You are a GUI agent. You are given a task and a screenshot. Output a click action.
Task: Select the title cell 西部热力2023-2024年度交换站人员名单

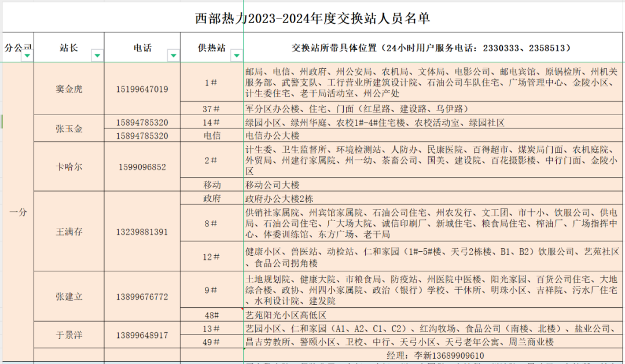[312, 19]
